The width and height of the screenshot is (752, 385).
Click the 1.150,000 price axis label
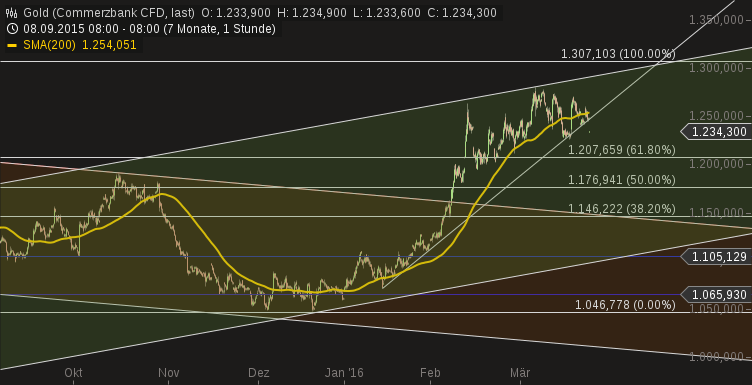tap(717, 212)
